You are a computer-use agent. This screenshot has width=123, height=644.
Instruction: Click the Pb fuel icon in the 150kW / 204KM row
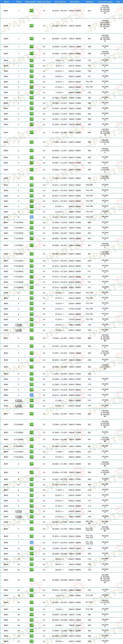[x=32, y=625]
